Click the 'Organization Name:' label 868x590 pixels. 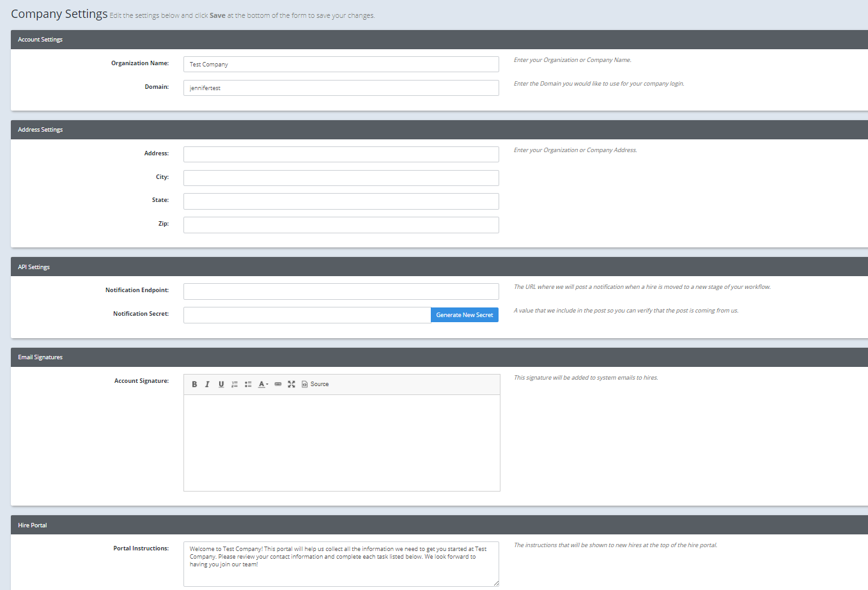coord(140,63)
